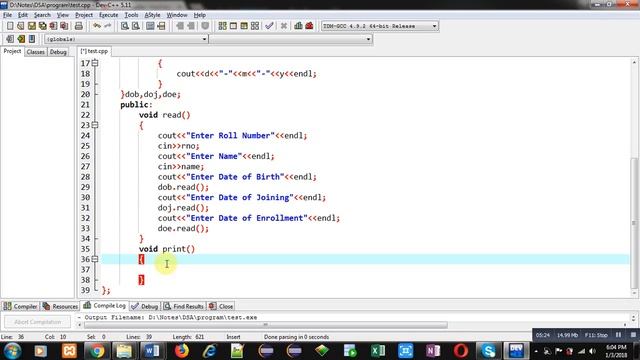Click the Insert icon in second toolbar row
This screenshot has height=360, width=640.
click(x=10, y=39)
